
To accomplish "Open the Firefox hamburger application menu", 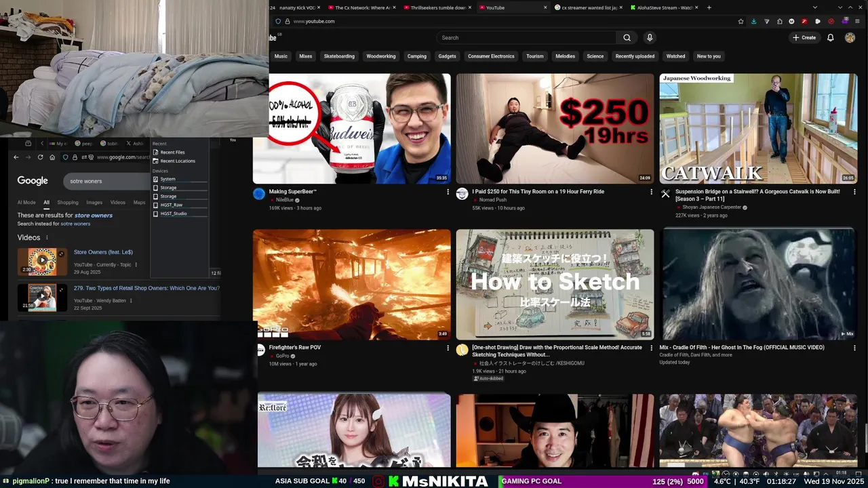I will pyautogui.click(x=858, y=21).
